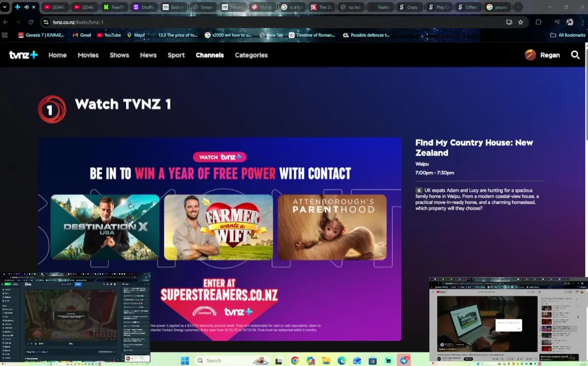
Task: Open Microsoft Store from the taskbar
Action: tap(373, 360)
